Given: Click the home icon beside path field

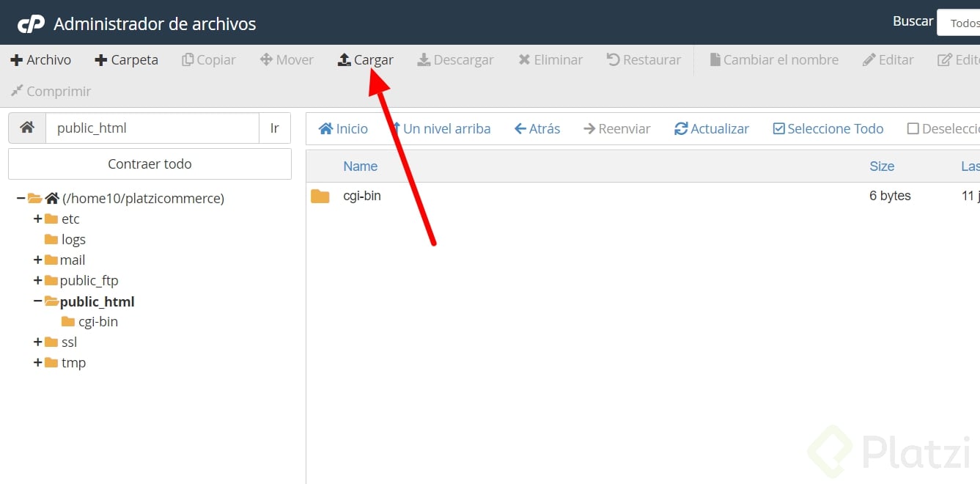Looking at the screenshot, I should tap(27, 128).
